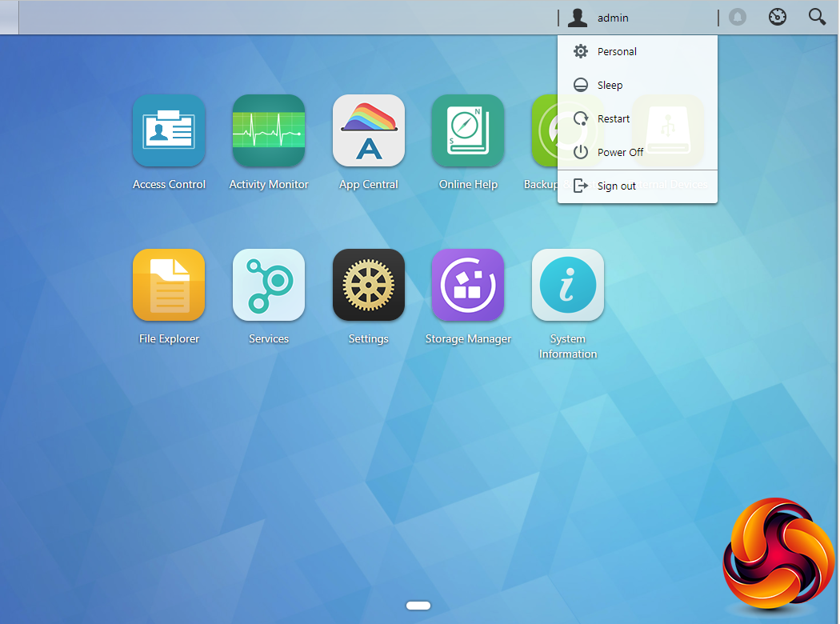Screen dimensions: 840x624
Task: Launch Activity Monitor
Action: tap(268, 130)
